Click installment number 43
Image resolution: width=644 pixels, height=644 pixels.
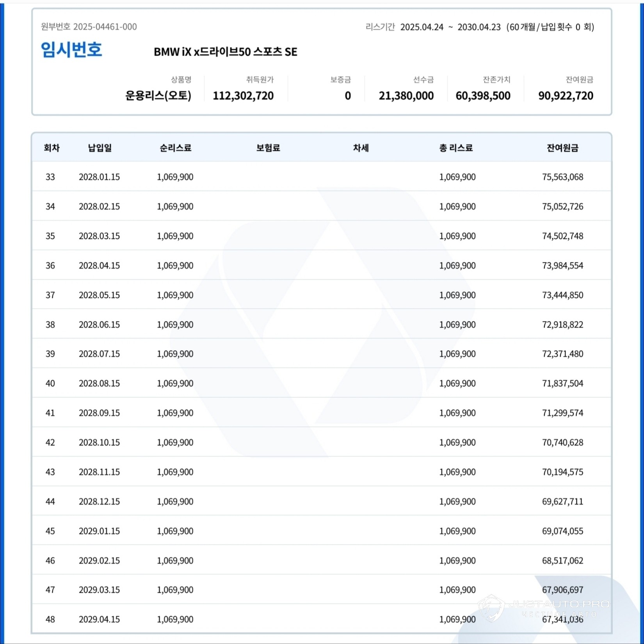tap(50, 472)
